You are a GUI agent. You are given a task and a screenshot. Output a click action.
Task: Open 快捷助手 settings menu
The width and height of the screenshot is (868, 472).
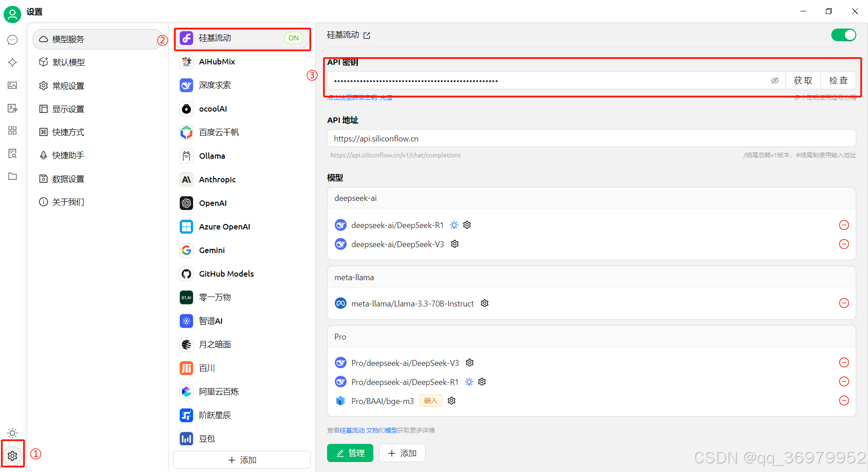pyautogui.click(x=98, y=155)
